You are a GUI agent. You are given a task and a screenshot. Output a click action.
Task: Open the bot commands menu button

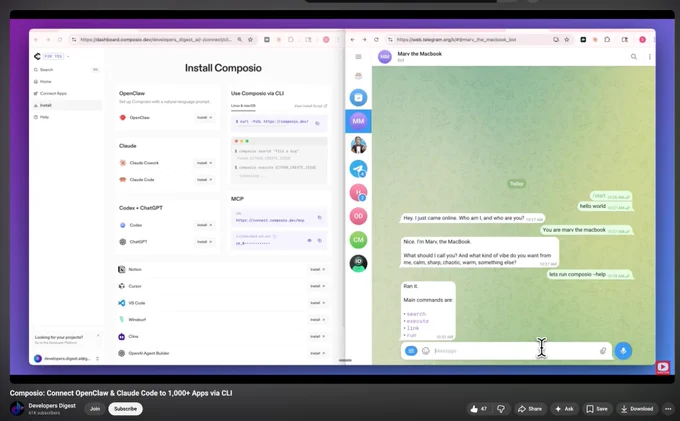(x=411, y=351)
